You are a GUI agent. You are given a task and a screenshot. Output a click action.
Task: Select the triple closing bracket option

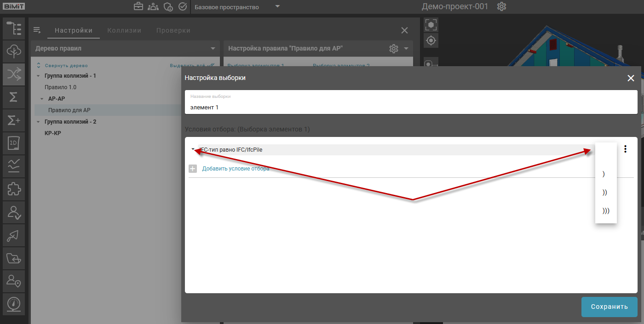605,211
